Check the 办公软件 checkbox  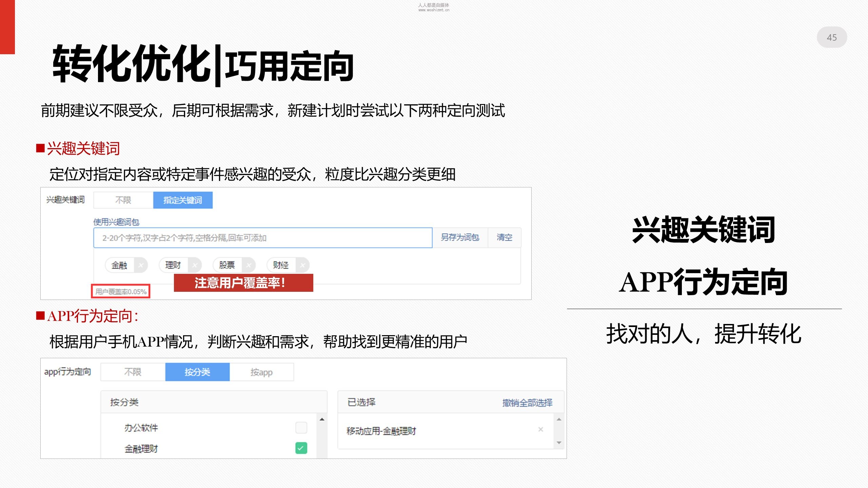coord(301,428)
